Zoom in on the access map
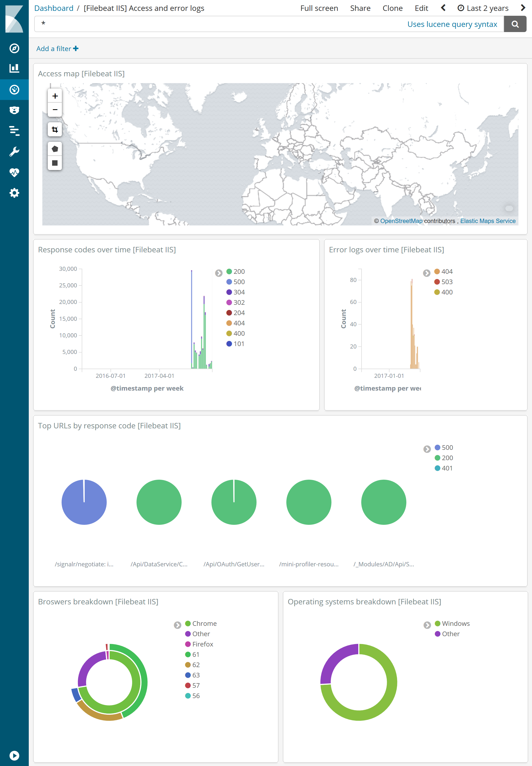 click(55, 96)
